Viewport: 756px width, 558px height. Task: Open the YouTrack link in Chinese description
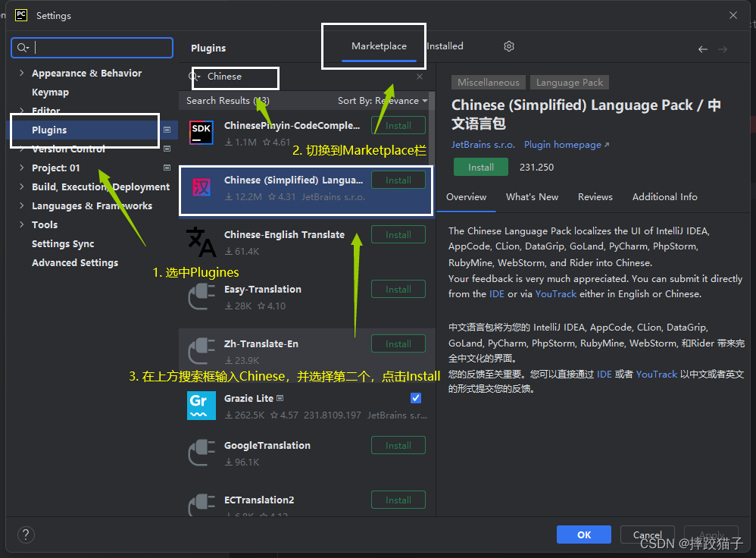(656, 375)
